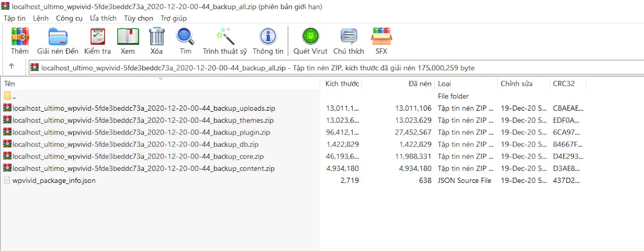The image size is (644, 251).
Task: Click the SFX toolbar icon
Action: tap(381, 36)
